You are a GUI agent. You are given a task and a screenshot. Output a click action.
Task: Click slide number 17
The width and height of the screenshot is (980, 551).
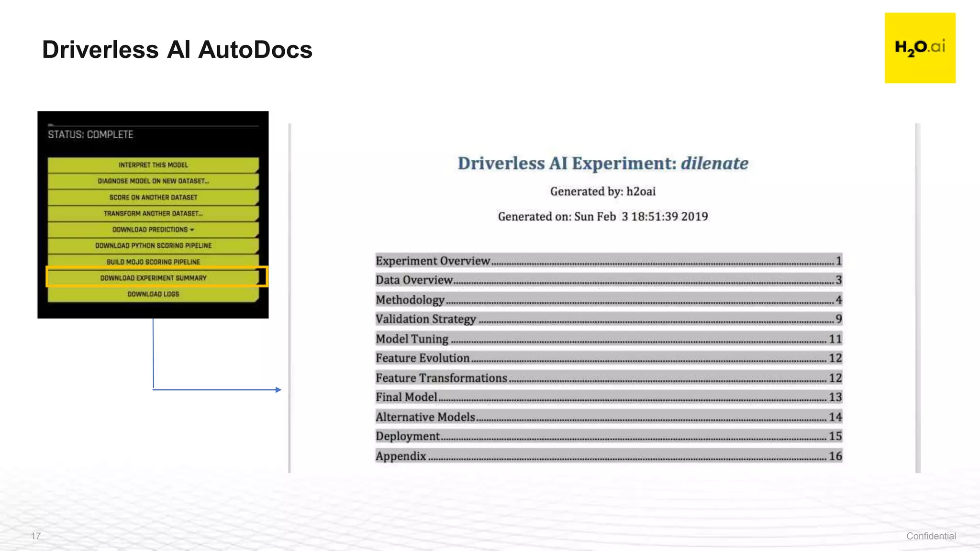[x=36, y=536]
